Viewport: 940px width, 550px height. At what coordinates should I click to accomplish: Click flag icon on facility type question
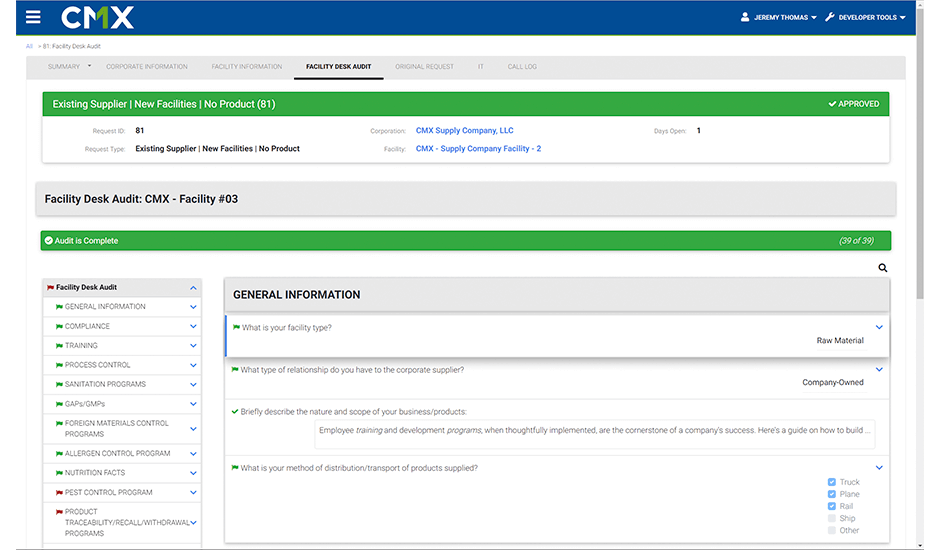(236, 327)
